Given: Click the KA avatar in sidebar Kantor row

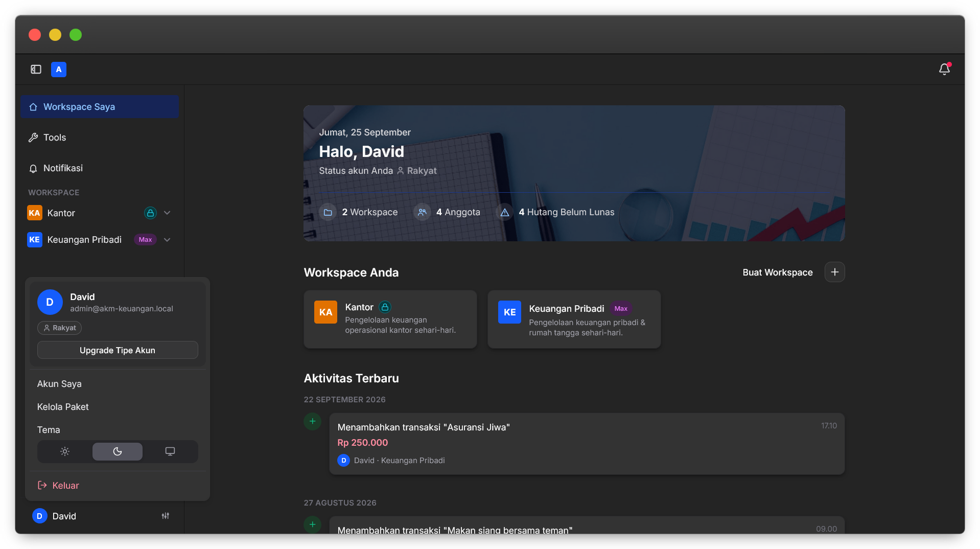Looking at the screenshot, I should [35, 213].
